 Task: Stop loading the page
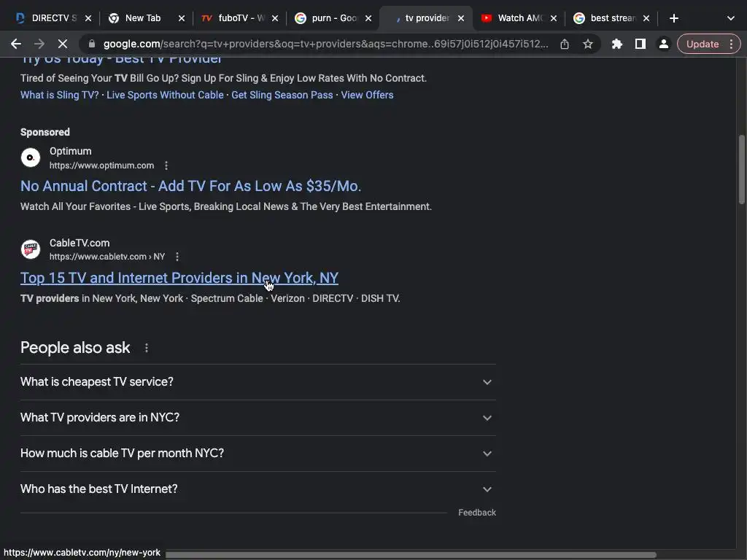click(63, 44)
